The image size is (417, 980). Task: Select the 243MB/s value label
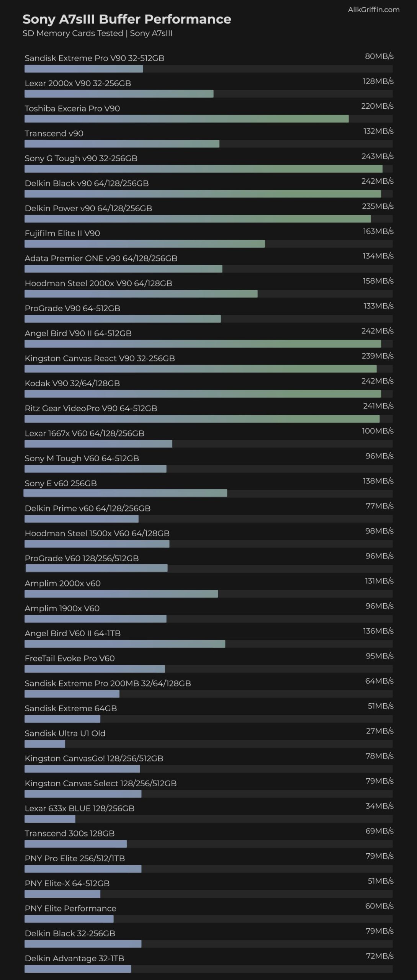coord(377,156)
